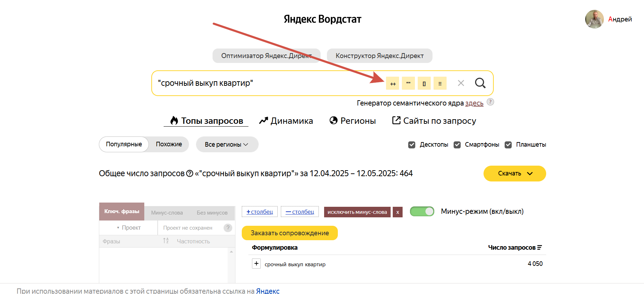The image size is (644, 294).
Task: Select the Похожие filter pill
Action: coord(169,144)
